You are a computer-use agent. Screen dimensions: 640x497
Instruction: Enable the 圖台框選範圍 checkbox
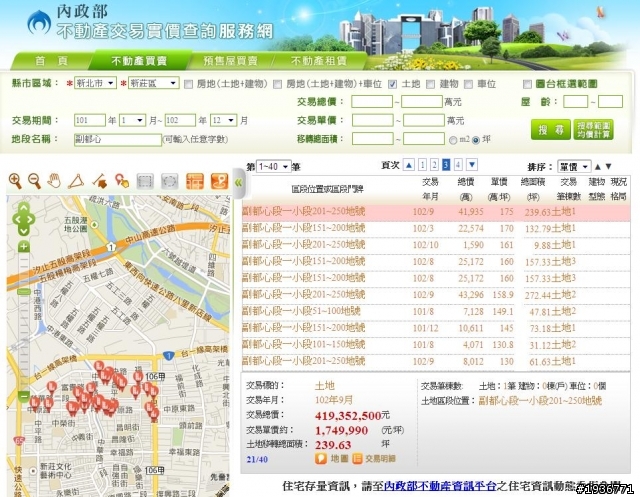coord(527,84)
